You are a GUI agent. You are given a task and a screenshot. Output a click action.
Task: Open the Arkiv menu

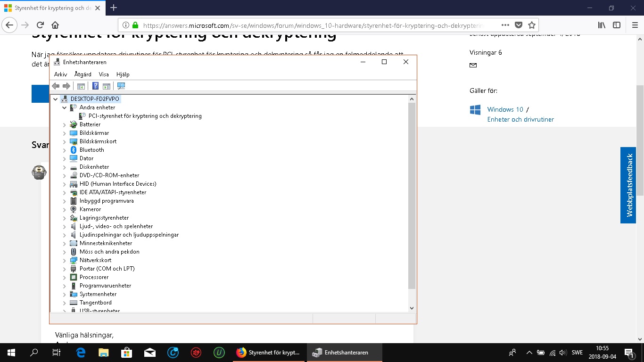[x=60, y=74]
